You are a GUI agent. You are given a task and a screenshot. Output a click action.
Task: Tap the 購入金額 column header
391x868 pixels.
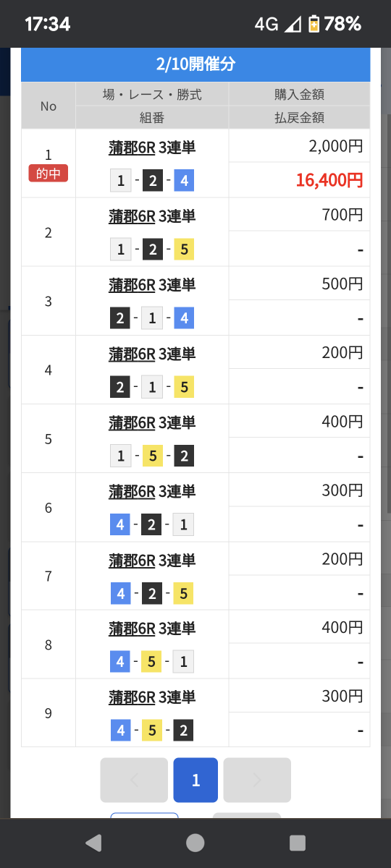pos(299,94)
